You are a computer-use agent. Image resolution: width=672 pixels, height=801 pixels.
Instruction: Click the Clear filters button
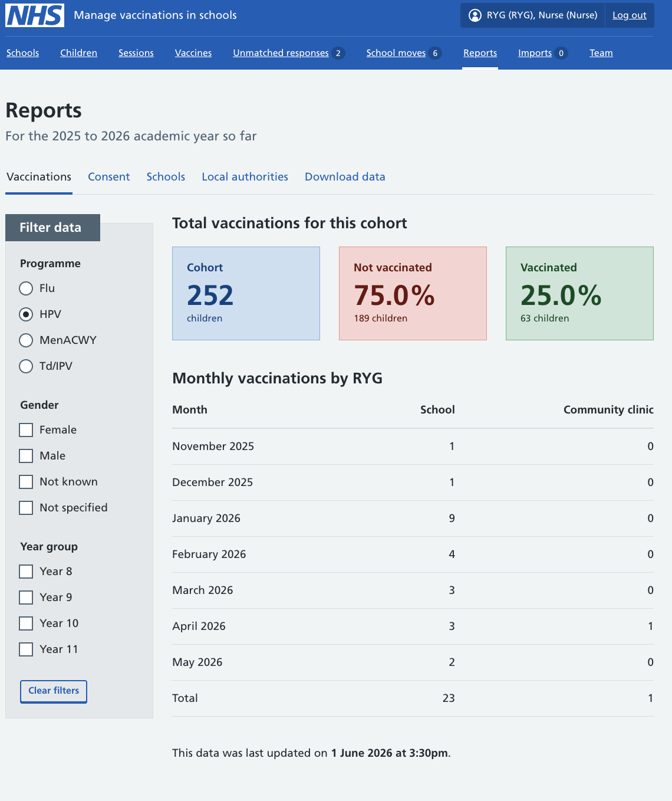coord(54,691)
